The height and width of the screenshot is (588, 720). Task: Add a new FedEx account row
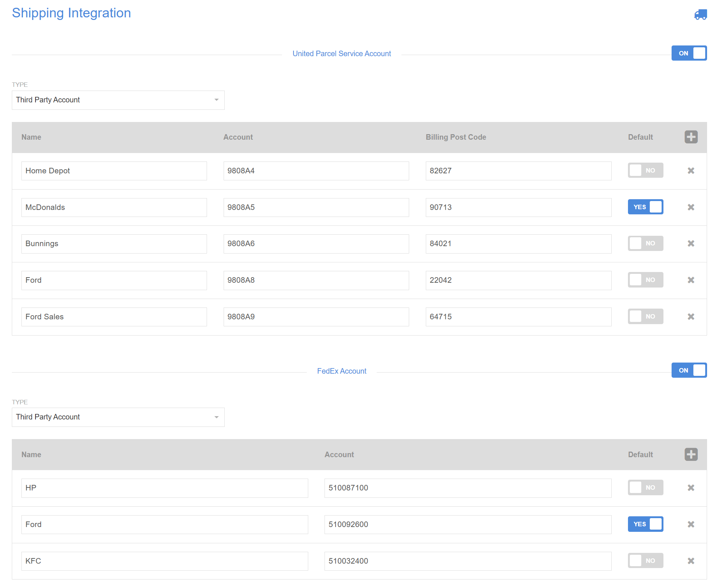(690, 454)
